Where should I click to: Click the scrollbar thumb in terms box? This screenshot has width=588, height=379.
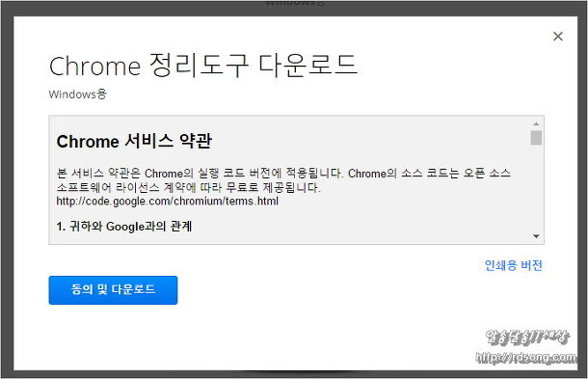tap(536, 138)
